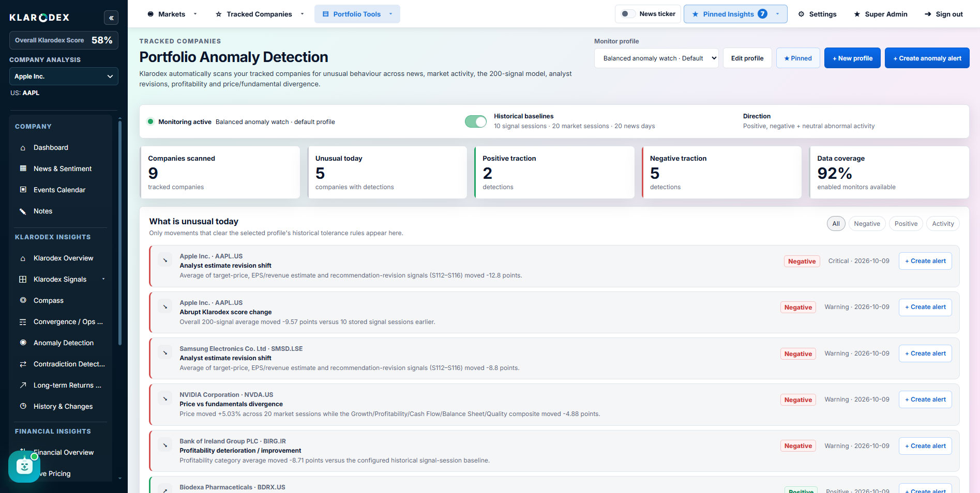The image size is (980, 493).
Task: Click the News & Sentiment grid icon
Action: coord(23,169)
